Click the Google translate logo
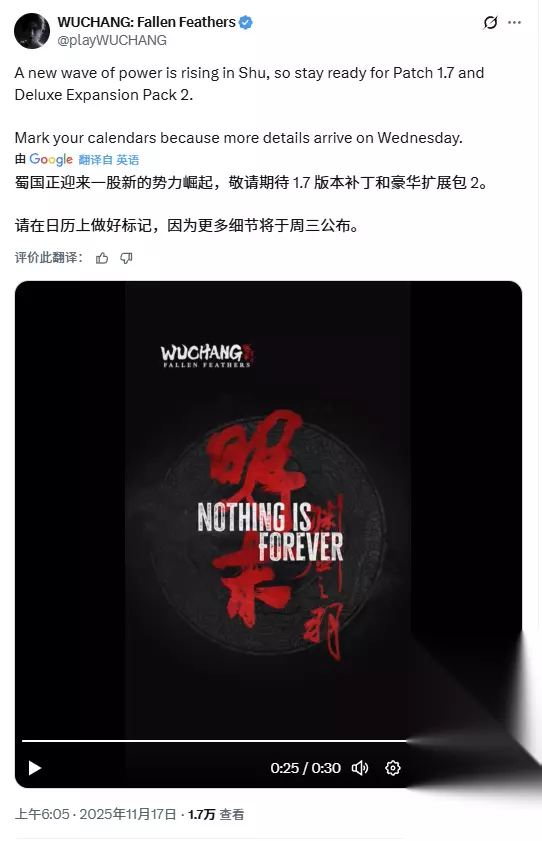The image size is (542, 841). tap(51, 159)
